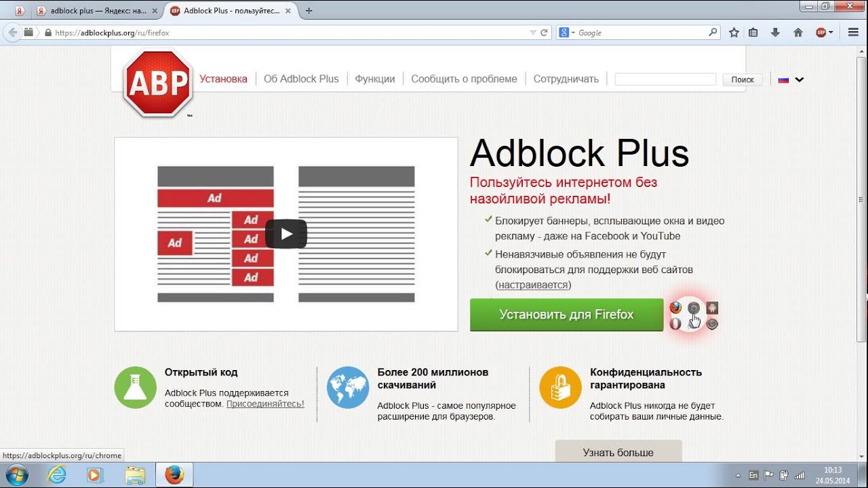This screenshot has height=488, width=868.
Task: Choose the Android icon beside the install button
Action: coord(712,308)
